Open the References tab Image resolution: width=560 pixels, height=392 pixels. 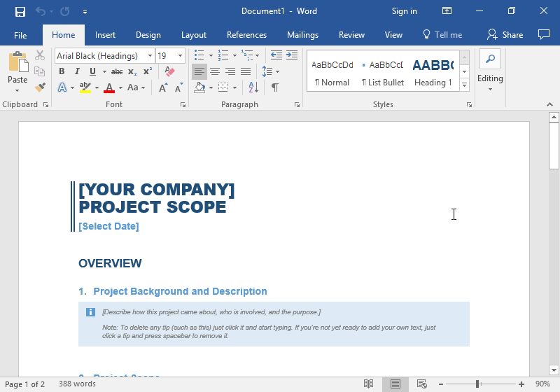coord(246,35)
